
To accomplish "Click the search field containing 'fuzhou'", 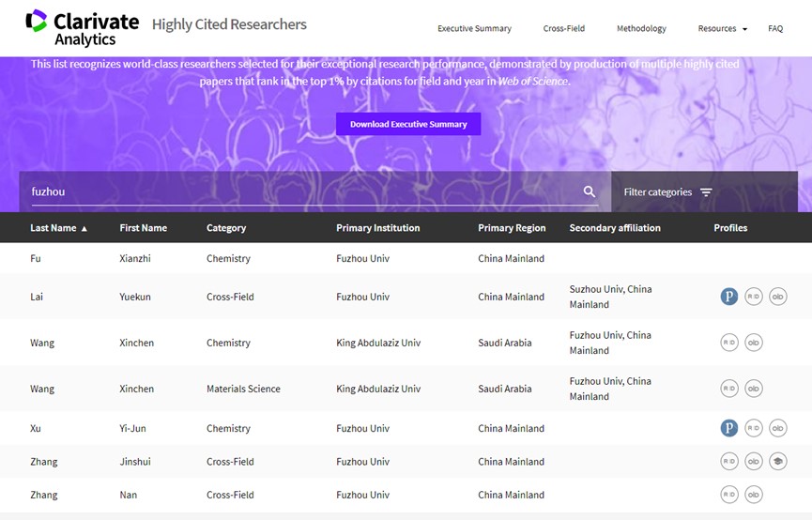I will pyautogui.click(x=300, y=191).
